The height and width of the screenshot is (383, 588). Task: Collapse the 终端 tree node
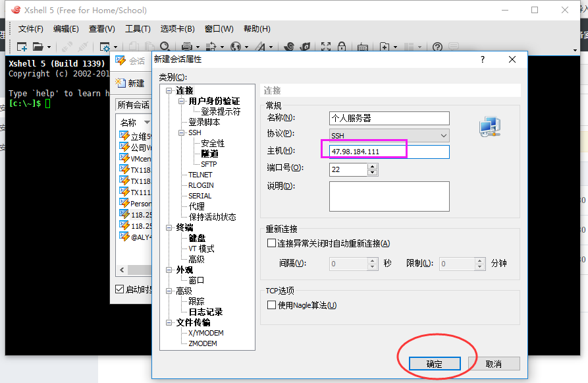pyautogui.click(x=169, y=227)
